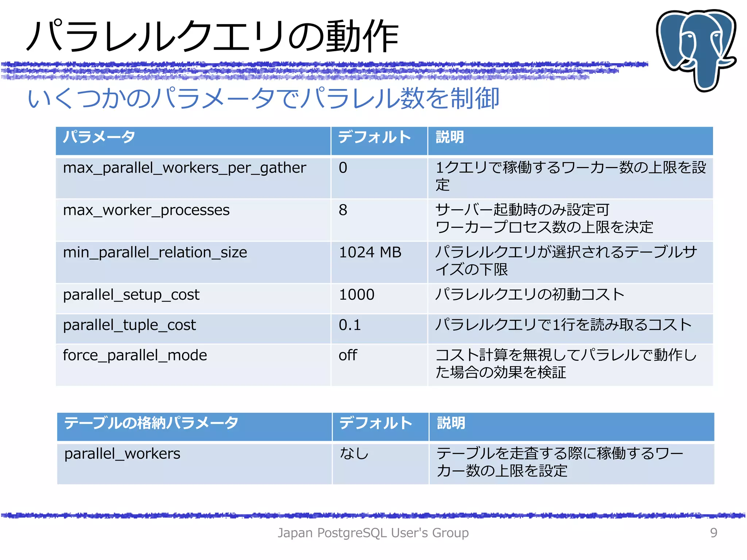
Task: Select force_parallel_mode cell
Action: click(193, 365)
